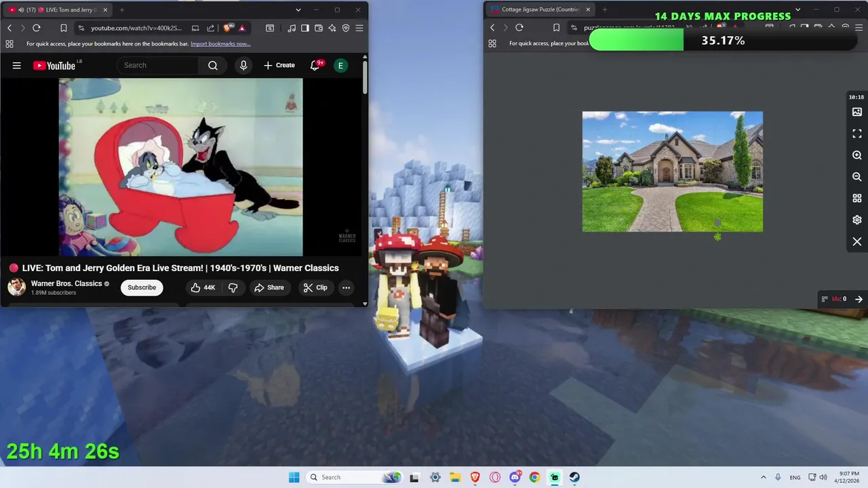Click the YouTube search magnifier button

click(x=213, y=66)
